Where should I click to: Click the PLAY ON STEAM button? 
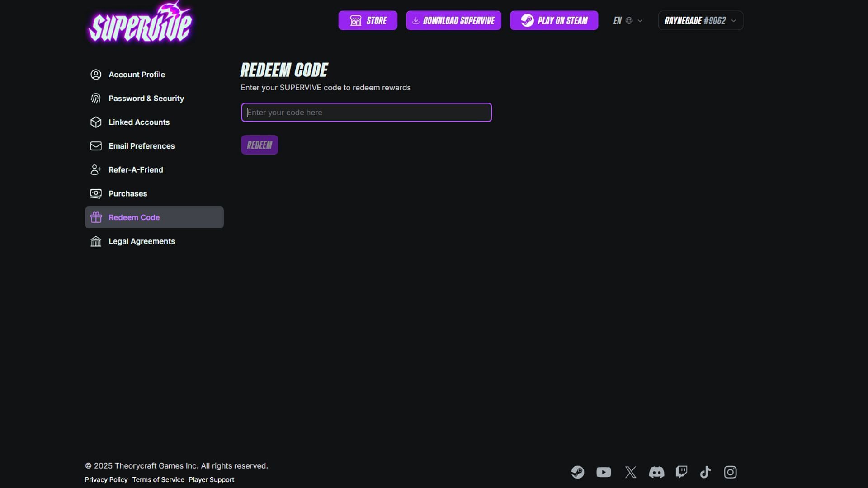(554, 20)
